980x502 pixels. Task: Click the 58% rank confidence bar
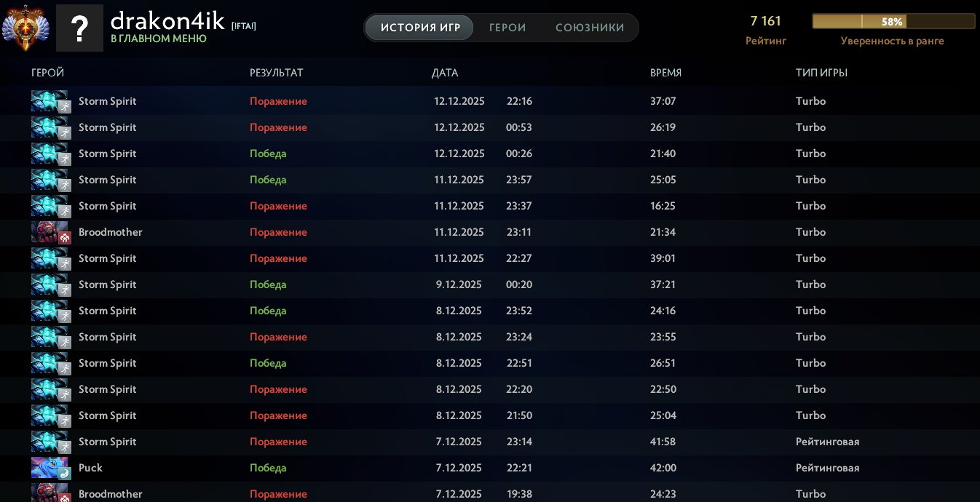click(x=893, y=22)
